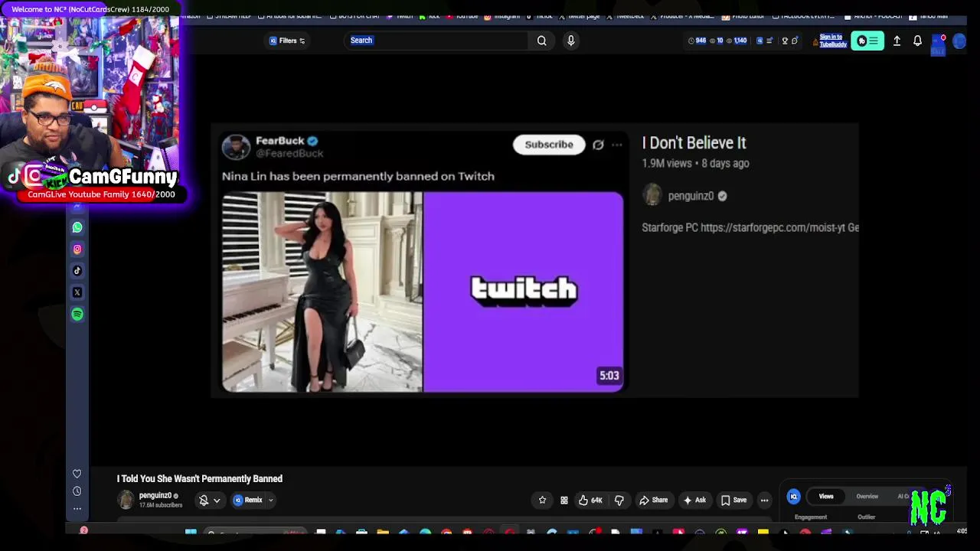The height and width of the screenshot is (551, 980).
Task: Click the TikTok sidebar icon
Action: [x=77, y=270]
